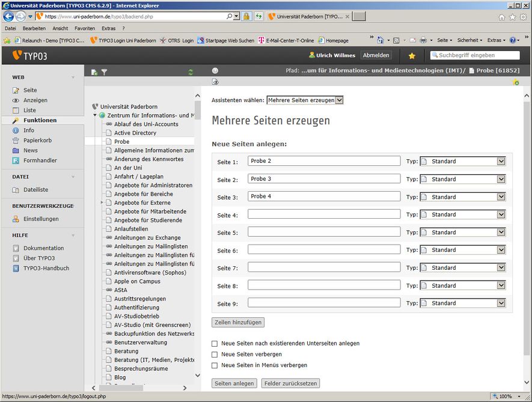The height and width of the screenshot is (402, 532).
Task: Check 'Neue Seiten in Menüs verbergen'
Action: point(215,365)
